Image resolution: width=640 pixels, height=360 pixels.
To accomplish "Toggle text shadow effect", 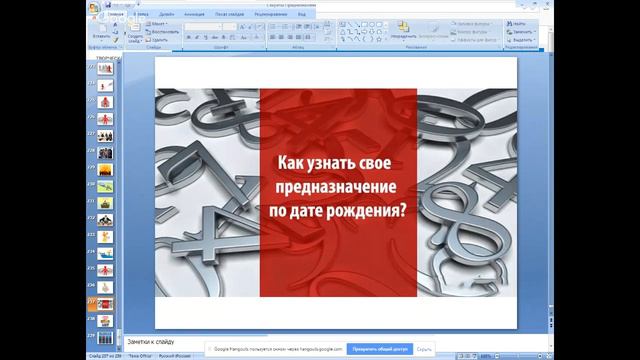I will [x=223, y=37].
